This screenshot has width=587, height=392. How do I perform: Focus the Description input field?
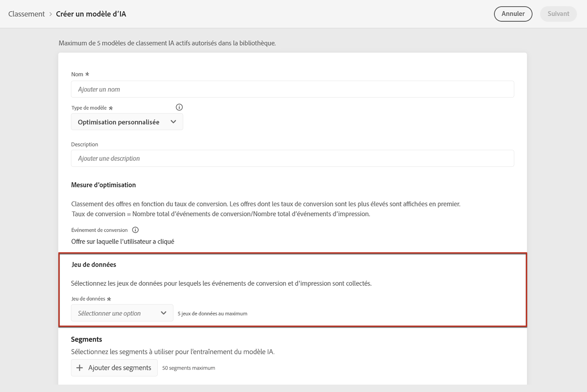coord(292,158)
